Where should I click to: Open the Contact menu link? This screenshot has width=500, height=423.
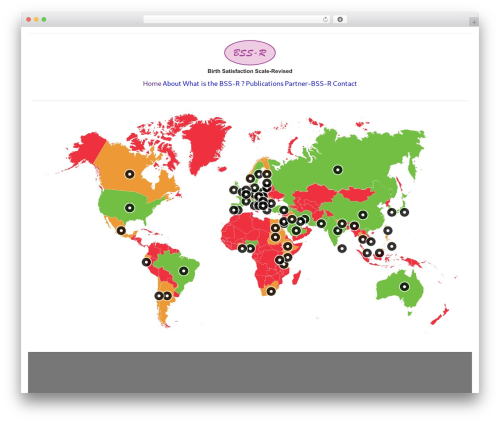[345, 84]
